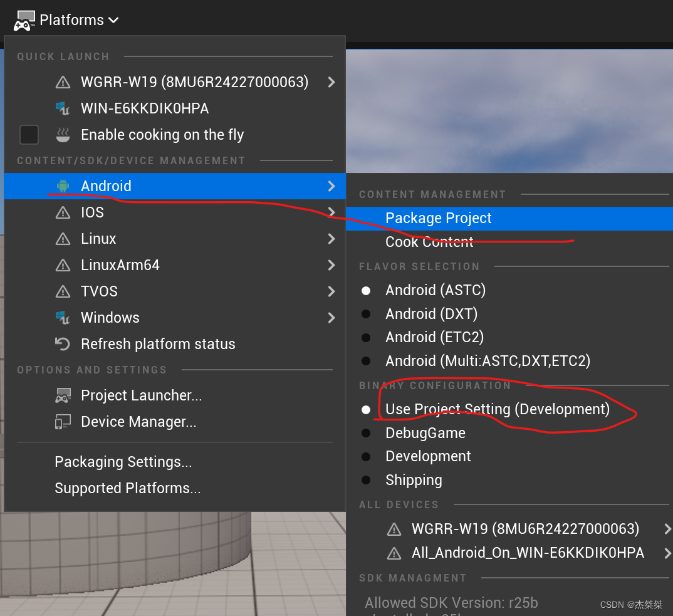Expand the Windows submenu arrow
Image resolution: width=673 pixels, height=616 pixels.
click(x=331, y=318)
